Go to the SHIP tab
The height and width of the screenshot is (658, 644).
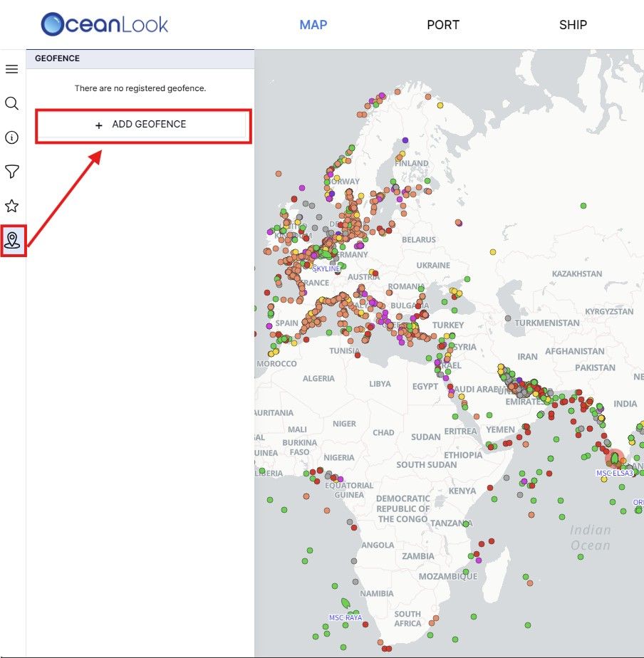tap(573, 25)
